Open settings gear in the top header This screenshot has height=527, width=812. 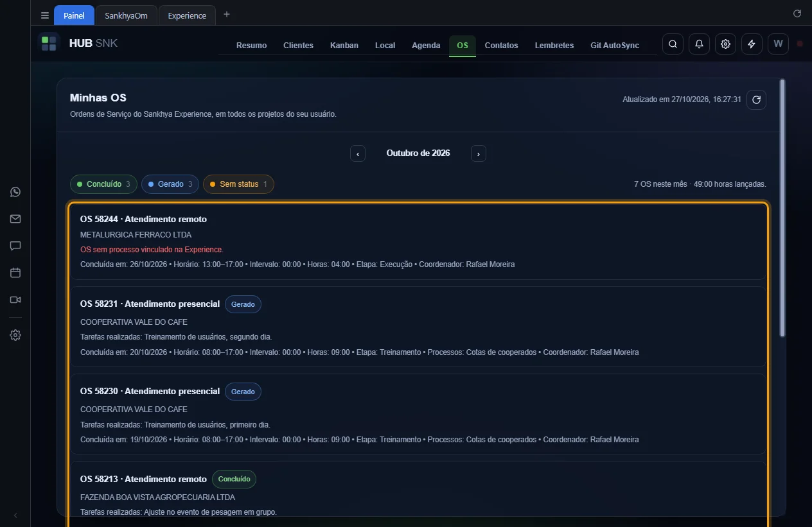coord(725,44)
